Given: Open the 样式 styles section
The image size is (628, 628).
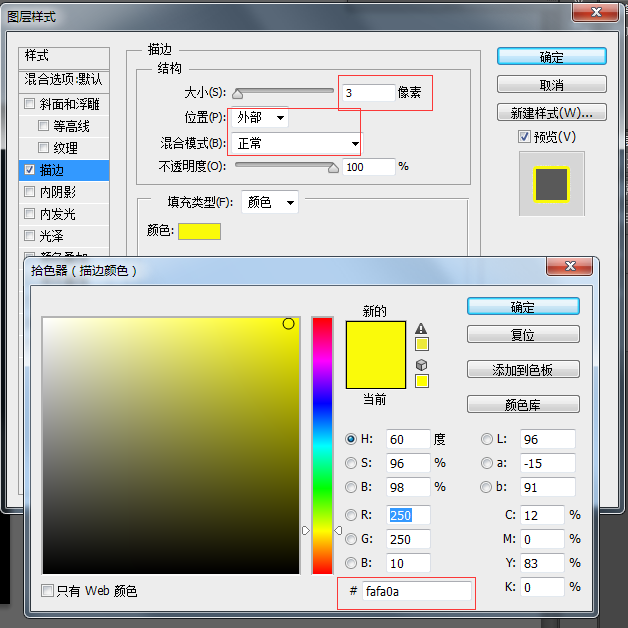Looking at the screenshot, I should coord(64,56).
